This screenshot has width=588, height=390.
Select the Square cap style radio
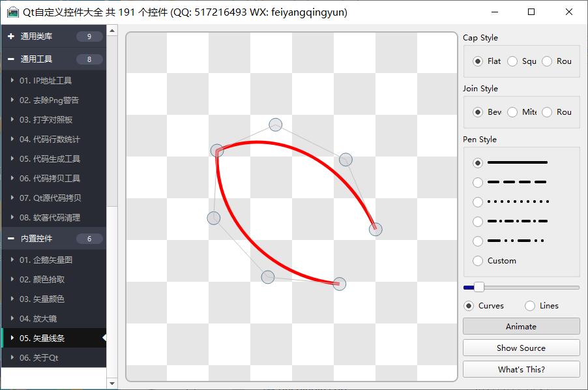pos(513,61)
